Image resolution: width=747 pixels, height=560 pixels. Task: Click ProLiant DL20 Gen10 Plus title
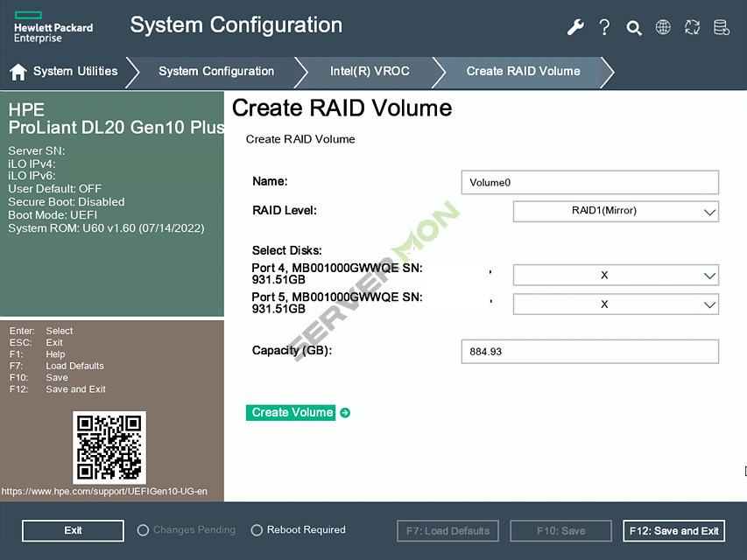tap(116, 127)
